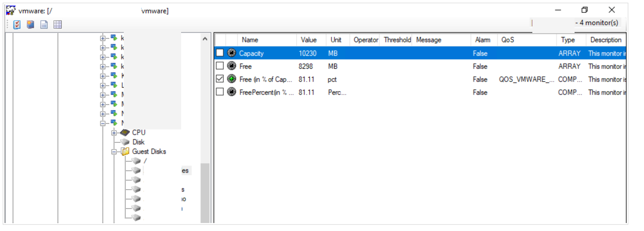Click the MB unit in Capacity row
Viewport: 644px width, 231px height.
(333, 53)
